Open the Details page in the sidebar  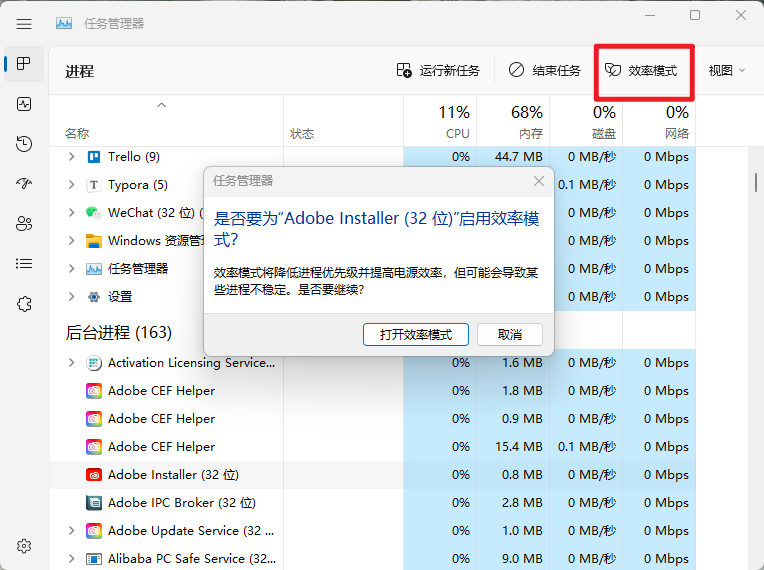pyautogui.click(x=24, y=264)
